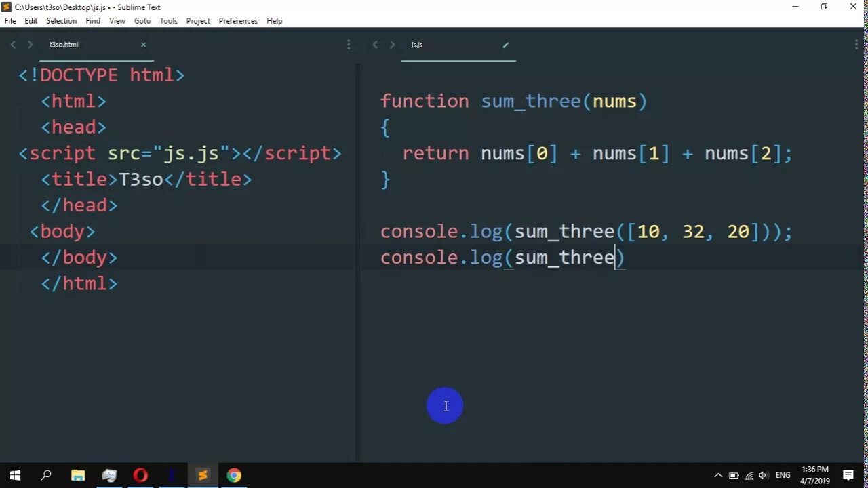Click the console.log line with [10, 32, 20]
This screenshot has height=488, width=868.
click(x=587, y=232)
